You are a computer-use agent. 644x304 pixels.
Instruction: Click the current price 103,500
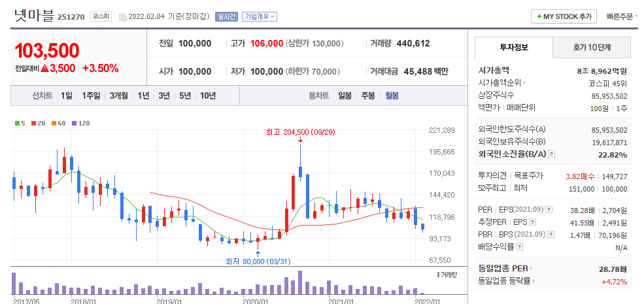click(x=47, y=50)
